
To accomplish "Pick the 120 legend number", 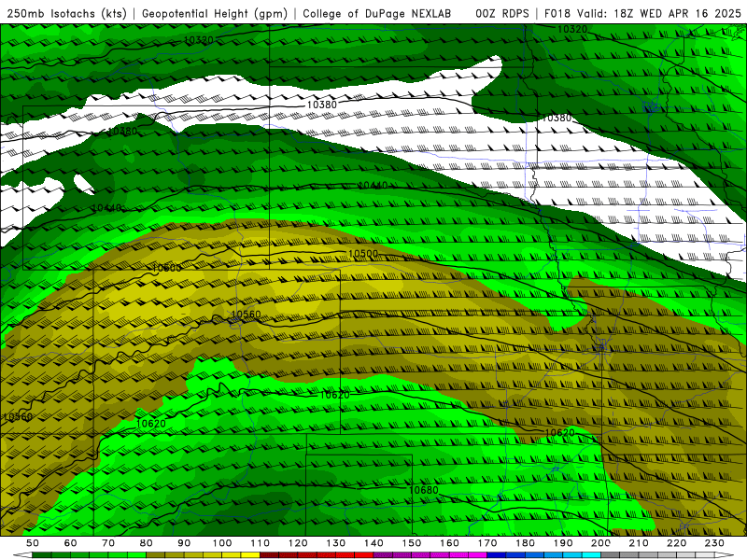I will click(298, 543).
